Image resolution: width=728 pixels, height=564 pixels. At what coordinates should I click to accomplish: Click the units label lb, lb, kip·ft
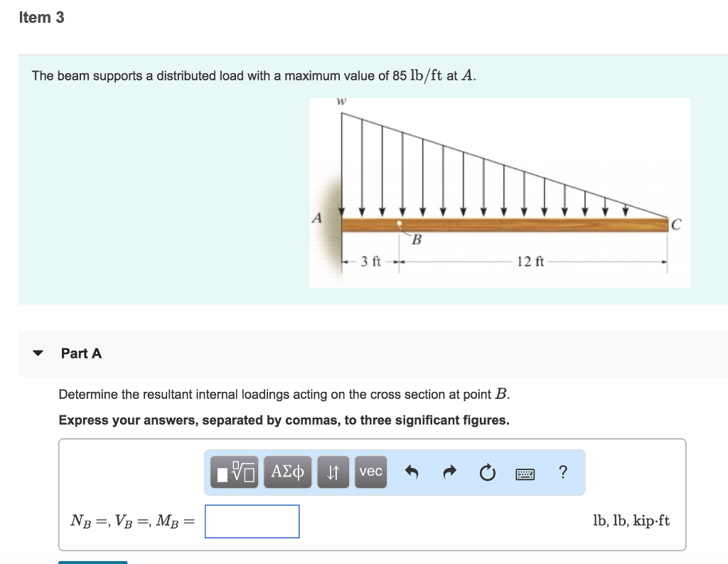(x=631, y=521)
